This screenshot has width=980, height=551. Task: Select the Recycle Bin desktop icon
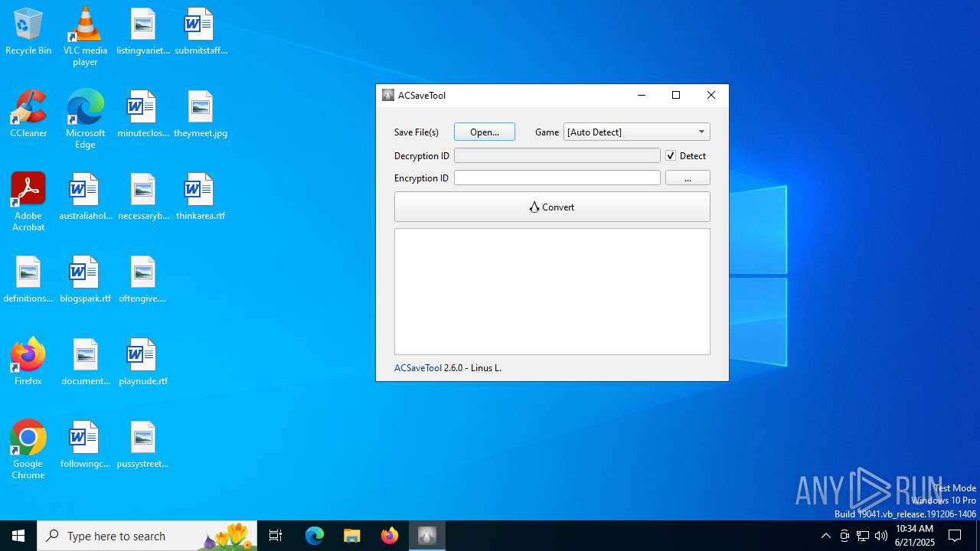coord(28,32)
